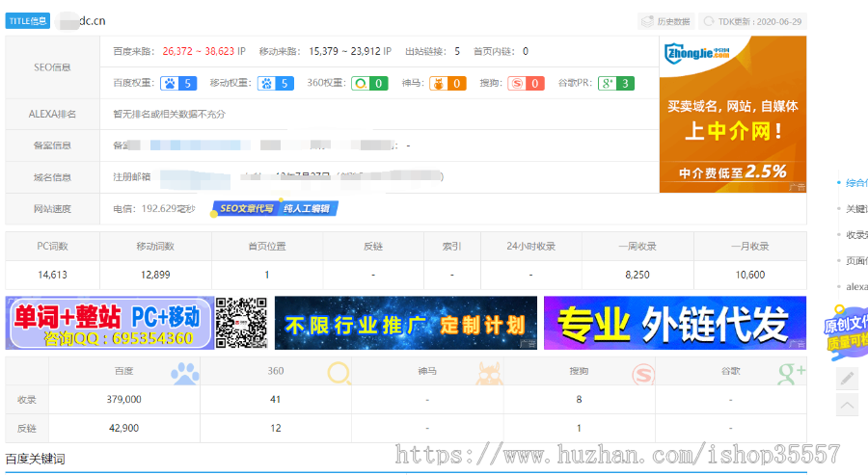The image size is (868, 475).
Task: Open the 不限行业推广 定制计划 banner
Action: pyautogui.click(x=406, y=323)
